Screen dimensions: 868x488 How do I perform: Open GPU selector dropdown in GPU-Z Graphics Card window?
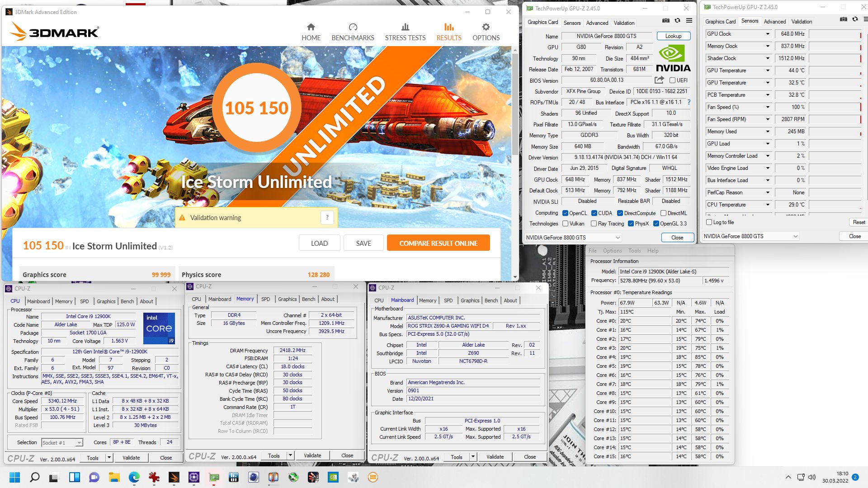click(x=573, y=238)
